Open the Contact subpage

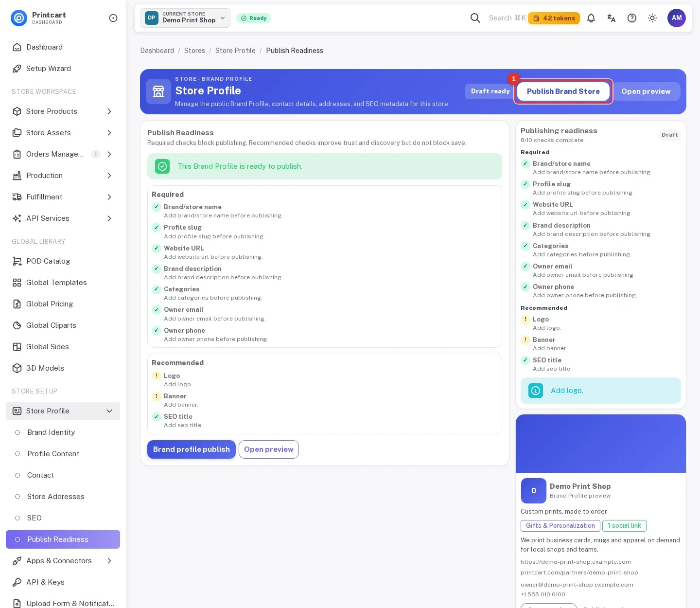[x=63, y=475]
